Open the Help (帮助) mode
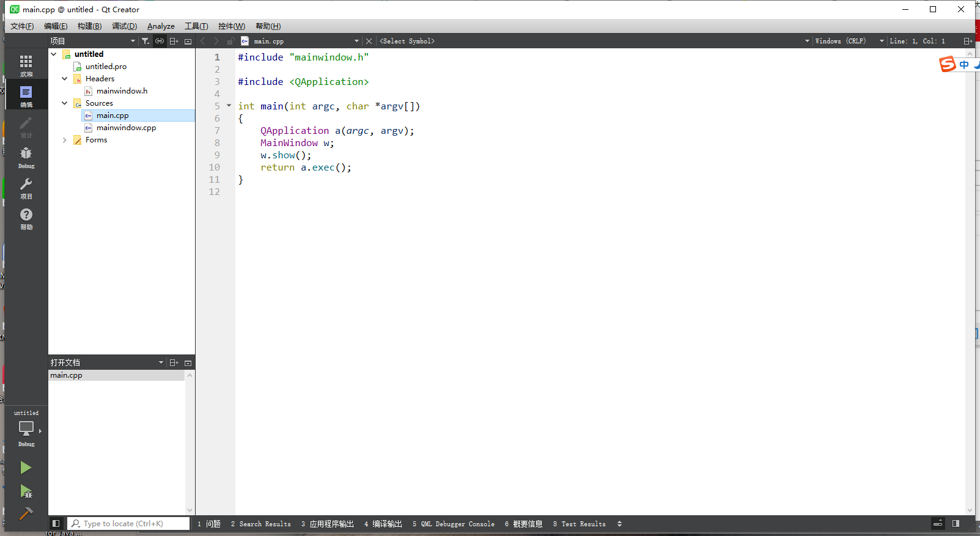The height and width of the screenshot is (536, 980). pyautogui.click(x=26, y=218)
